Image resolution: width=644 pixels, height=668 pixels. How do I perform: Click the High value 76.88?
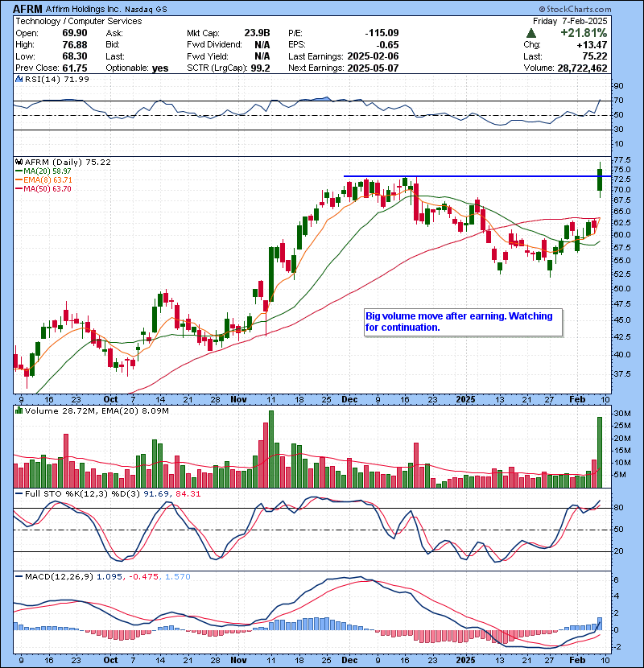tap(75, 45)
